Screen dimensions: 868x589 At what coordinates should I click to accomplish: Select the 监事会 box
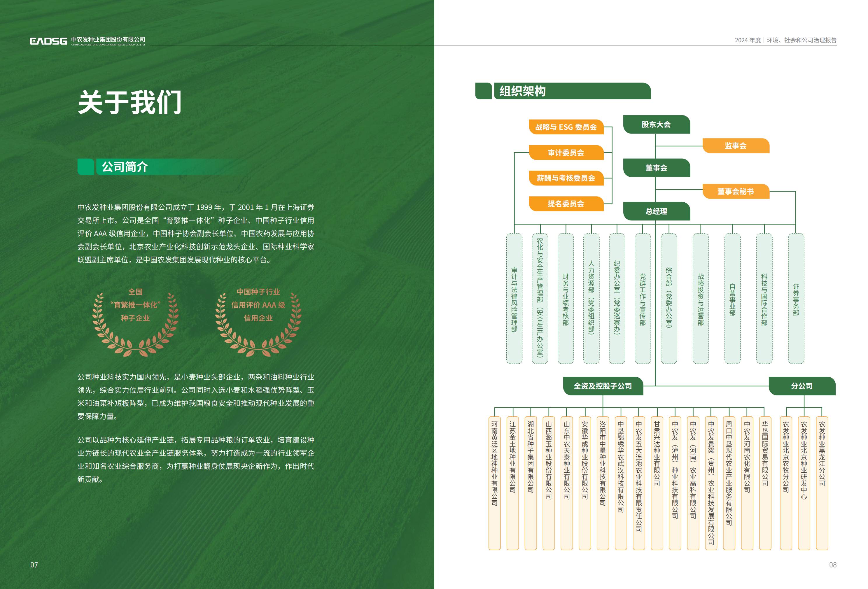(736, 146)
